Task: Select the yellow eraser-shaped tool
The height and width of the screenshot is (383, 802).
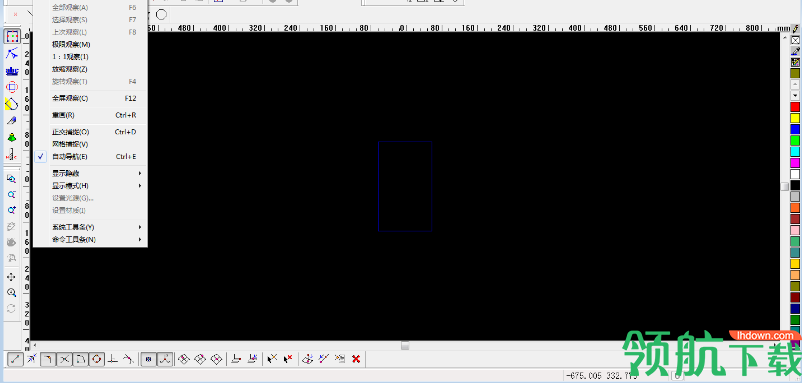Action: point(12,104)
